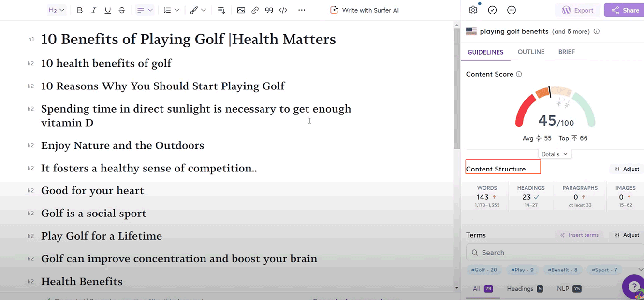Click heading 'Golf is a social sport'

(94, 214)
